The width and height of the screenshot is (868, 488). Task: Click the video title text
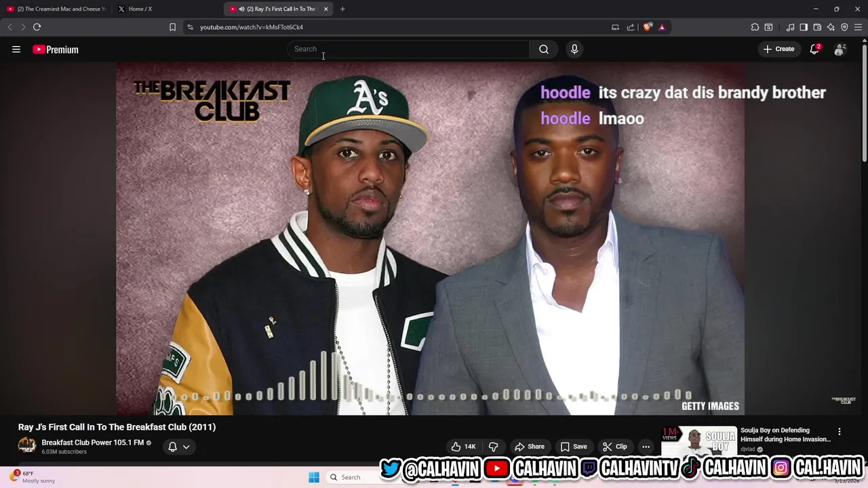pyautogui.click(x=117, y=427)
